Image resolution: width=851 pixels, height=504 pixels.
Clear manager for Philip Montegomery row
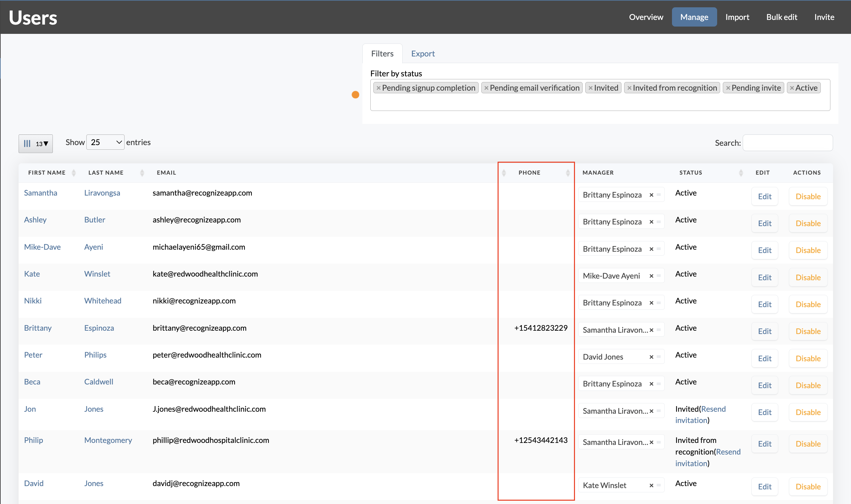tap(651, 442)
